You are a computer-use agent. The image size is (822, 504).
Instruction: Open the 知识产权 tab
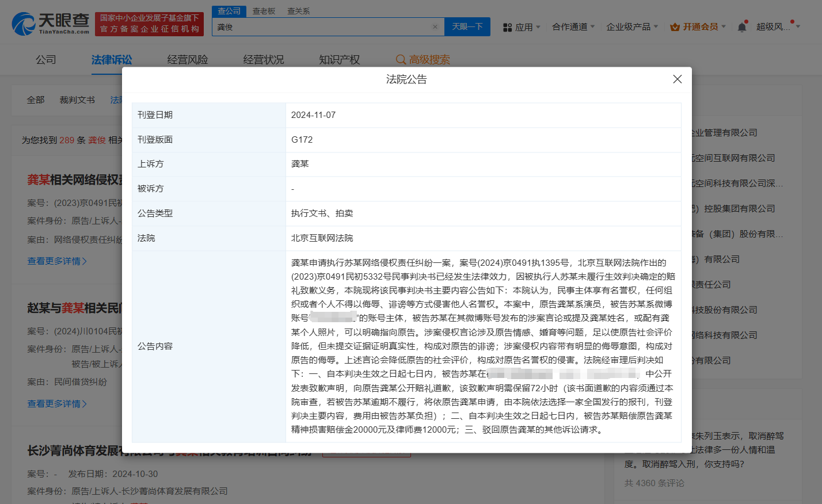[x=340, y=60]
